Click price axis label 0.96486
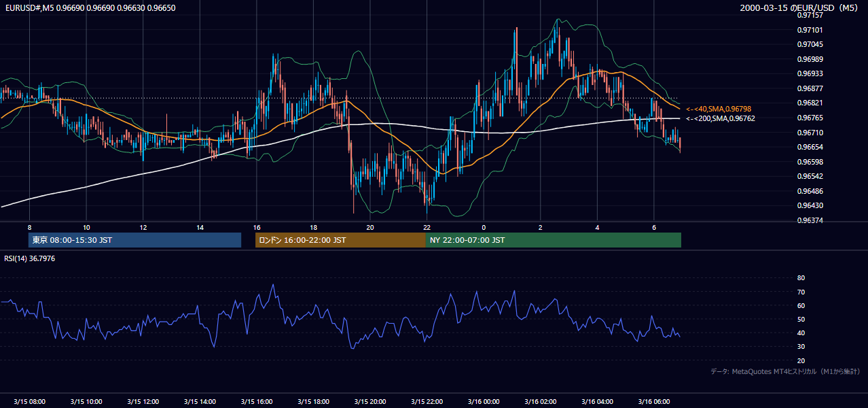The height and width of the screenshot is (408, 868). click(810, 191)
